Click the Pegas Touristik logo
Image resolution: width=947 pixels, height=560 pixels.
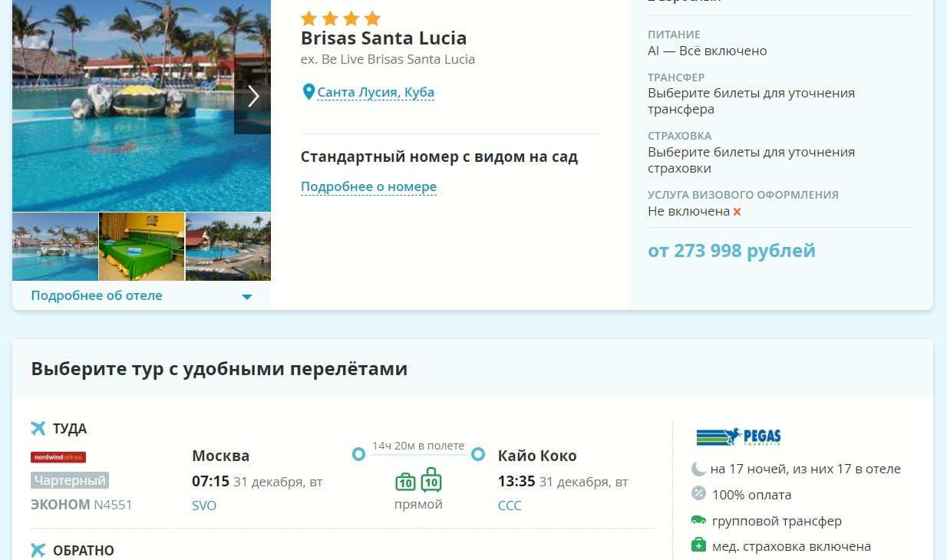[738, 437]
